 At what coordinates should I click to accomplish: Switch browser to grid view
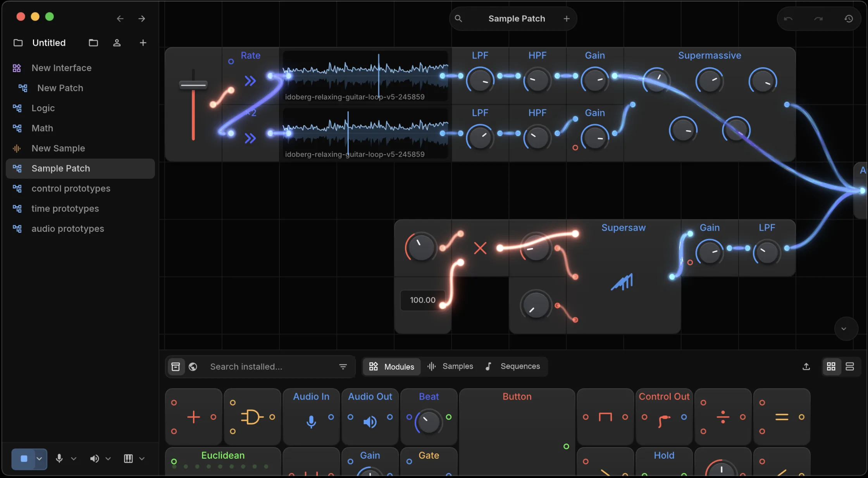click(831, 366)
